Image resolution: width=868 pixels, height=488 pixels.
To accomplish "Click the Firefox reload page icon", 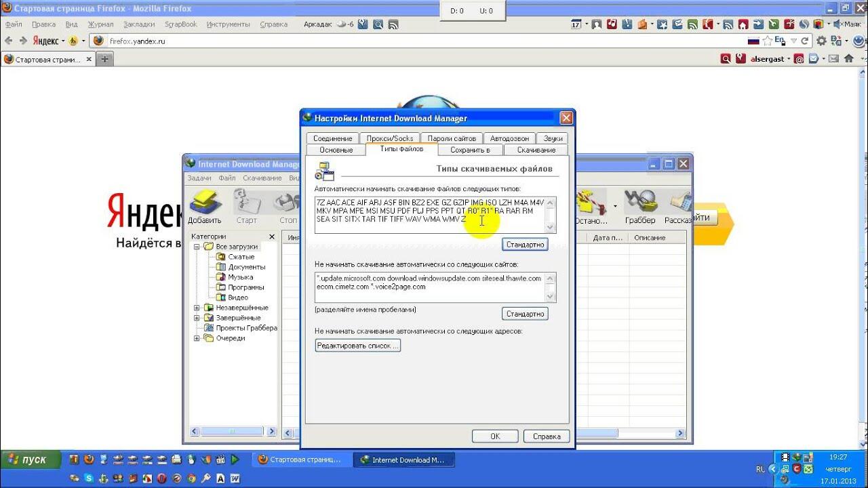I will point(805,41).
